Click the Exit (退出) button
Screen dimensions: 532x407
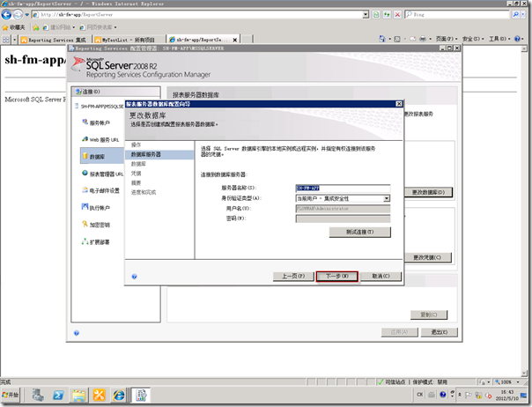[439, 332]
